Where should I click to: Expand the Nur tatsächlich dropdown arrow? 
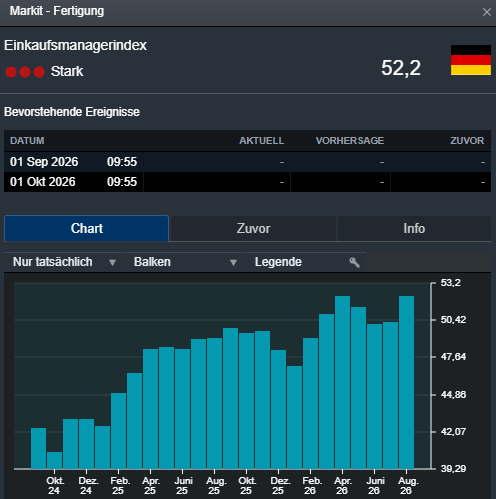coord(112,263)
